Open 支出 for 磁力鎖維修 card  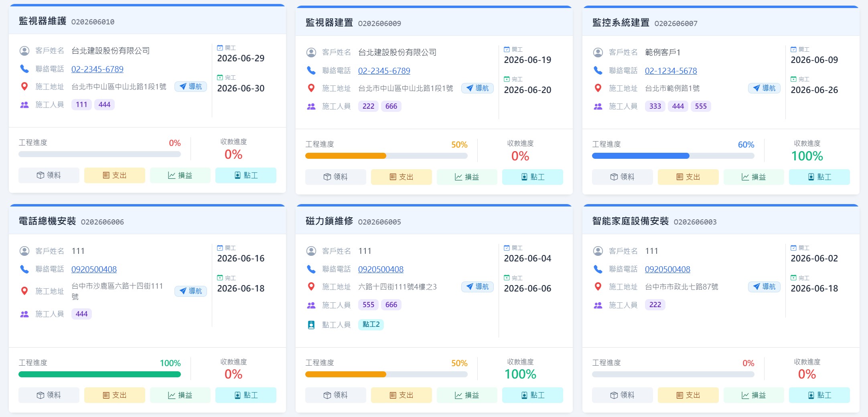click(402, 395)
